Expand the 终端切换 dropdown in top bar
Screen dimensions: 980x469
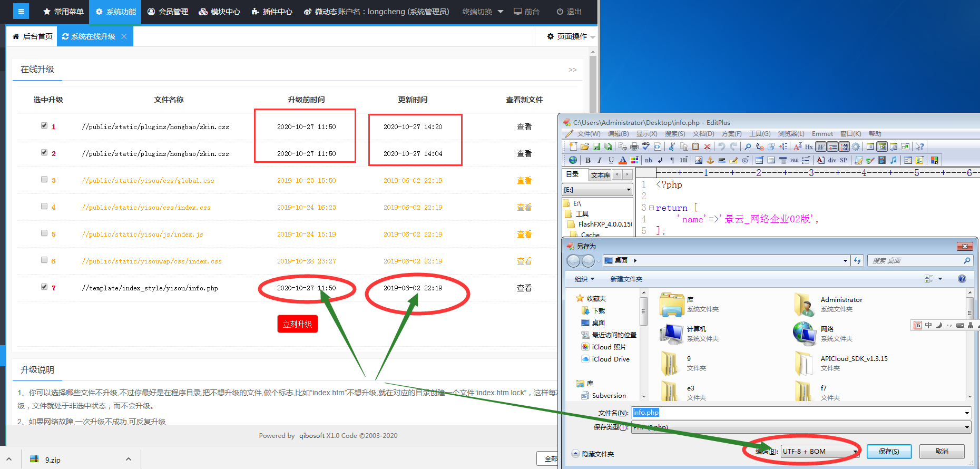[482, 12]
